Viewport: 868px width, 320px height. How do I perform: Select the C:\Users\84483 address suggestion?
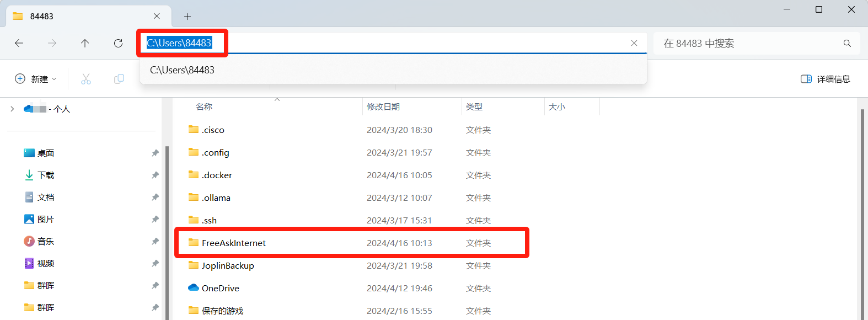pos(183,70)
